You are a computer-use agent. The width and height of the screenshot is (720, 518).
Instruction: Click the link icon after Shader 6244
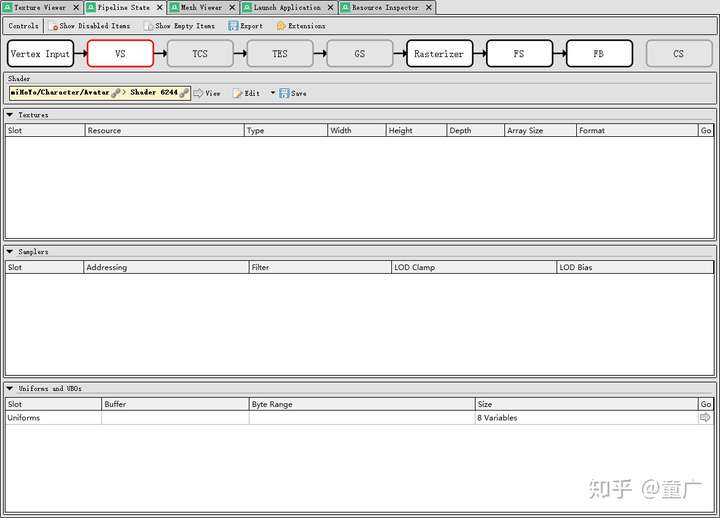point(184,93)
